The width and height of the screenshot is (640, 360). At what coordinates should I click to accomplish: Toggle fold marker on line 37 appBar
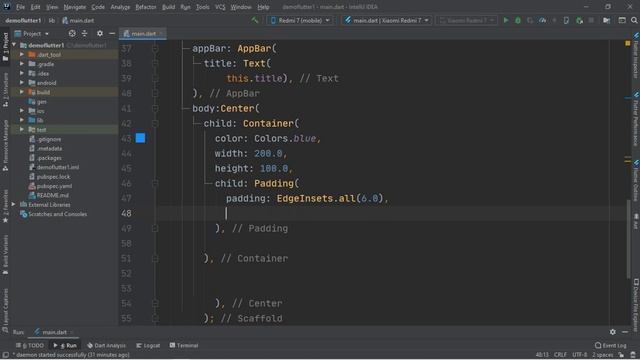155,48
